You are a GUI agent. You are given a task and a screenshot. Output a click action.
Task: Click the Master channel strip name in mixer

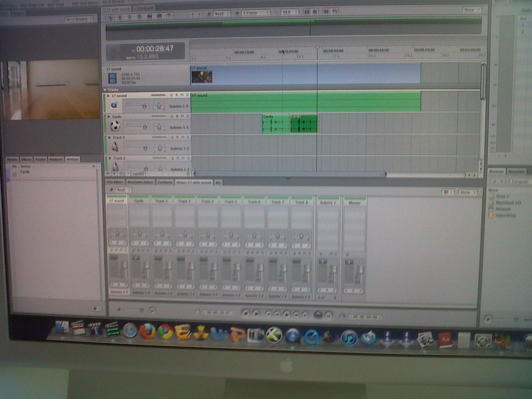[354, 202]
